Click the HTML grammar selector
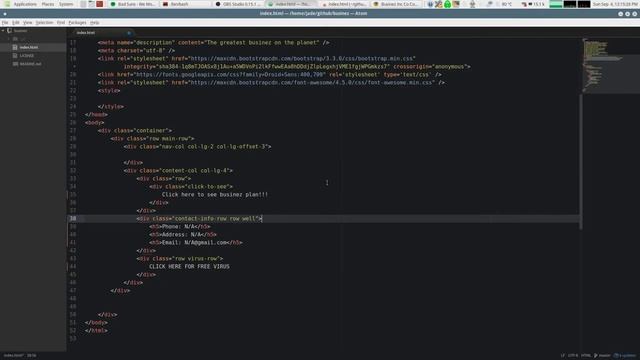Image resolution: width=640 pixels, height=360 pixels. [x=586, y=356]
